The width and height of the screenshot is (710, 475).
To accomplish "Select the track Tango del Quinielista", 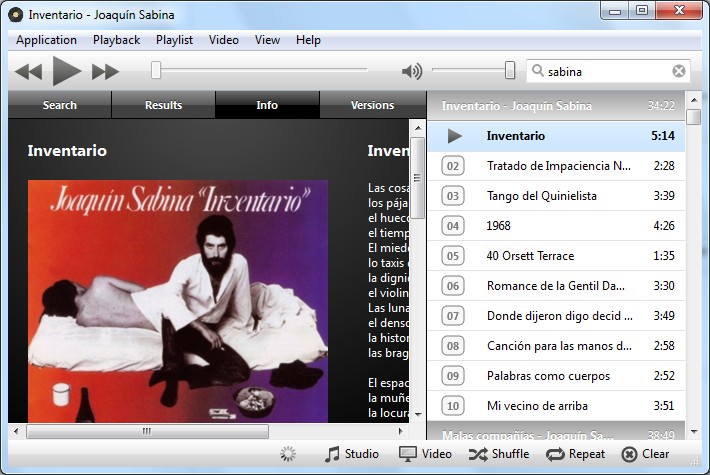I will coord(556,196).
